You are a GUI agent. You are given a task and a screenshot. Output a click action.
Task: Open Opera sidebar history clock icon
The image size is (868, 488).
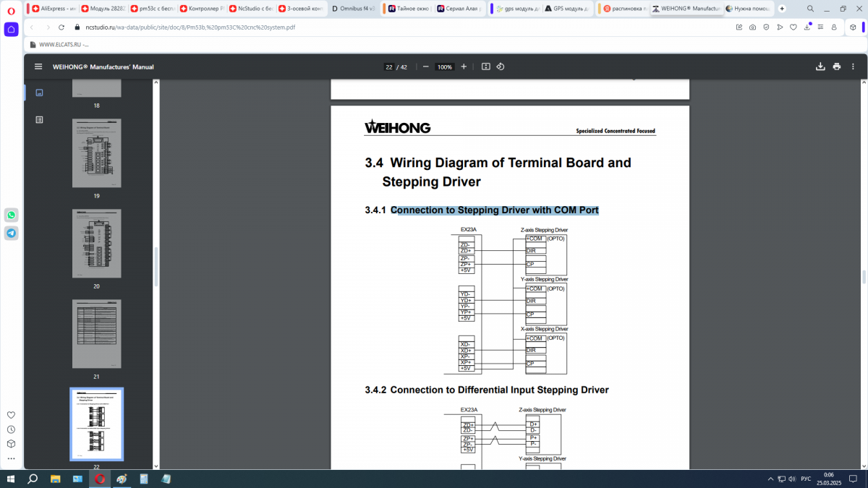click(x=11, y=429)
